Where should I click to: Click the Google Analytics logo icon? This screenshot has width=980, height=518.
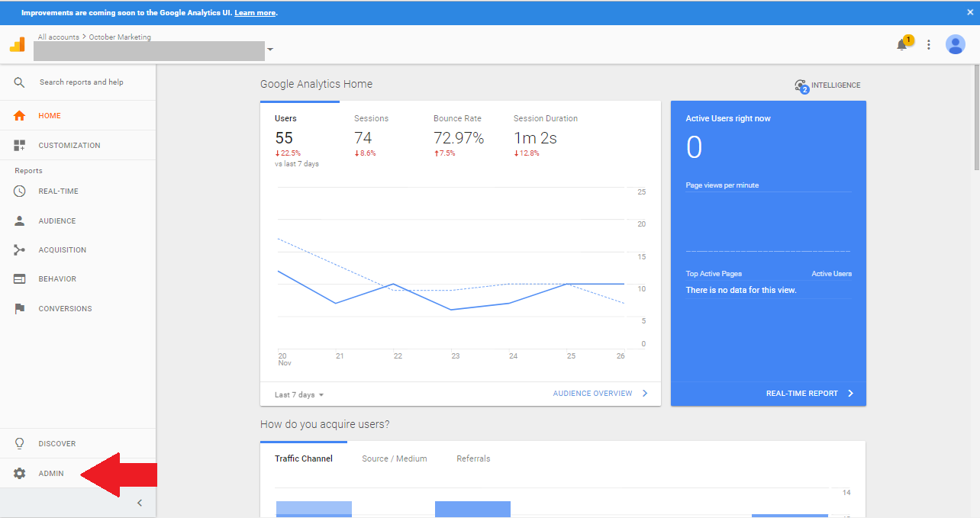click(17, 44)
